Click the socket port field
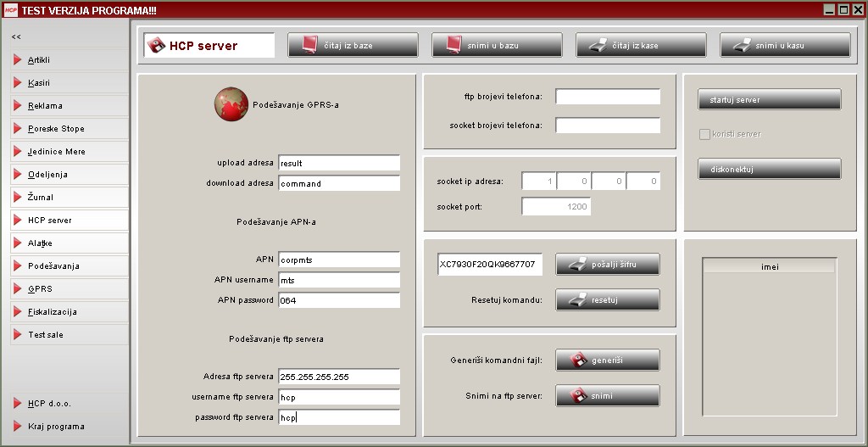The width and height of the screenshot is (868, 447). tap(556, 206)
